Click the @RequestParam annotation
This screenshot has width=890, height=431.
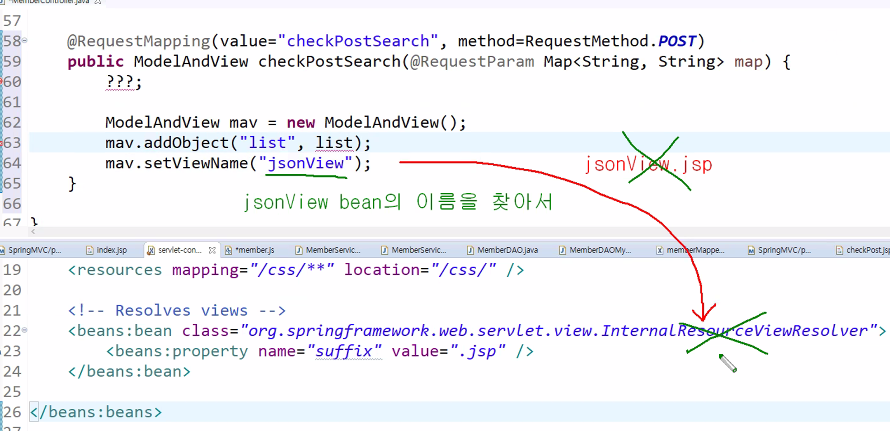coord(472,61)
